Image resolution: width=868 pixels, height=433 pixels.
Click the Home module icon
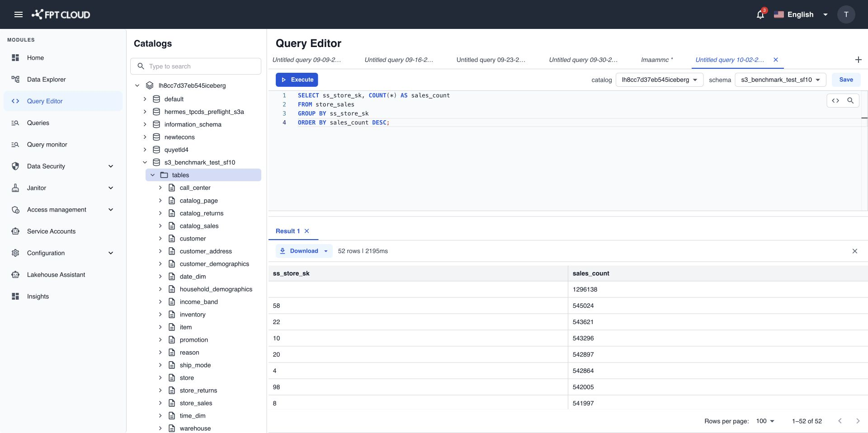coord(15,58)
